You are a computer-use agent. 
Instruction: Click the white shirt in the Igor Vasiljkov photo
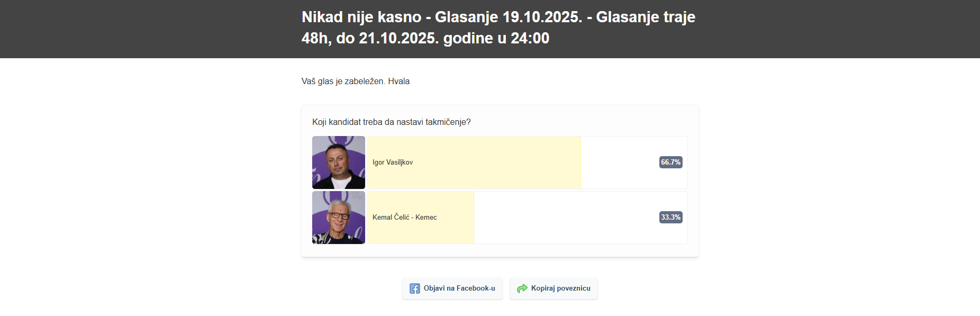point(340,184)
